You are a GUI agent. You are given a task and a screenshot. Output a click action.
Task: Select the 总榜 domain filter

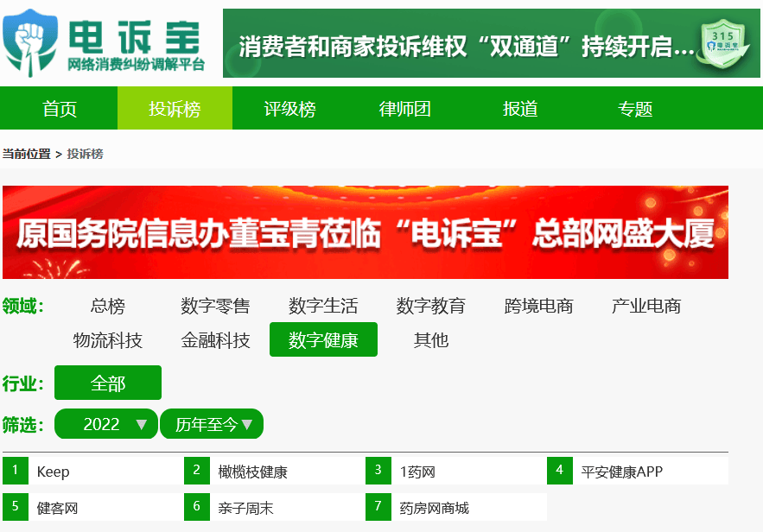108,306
